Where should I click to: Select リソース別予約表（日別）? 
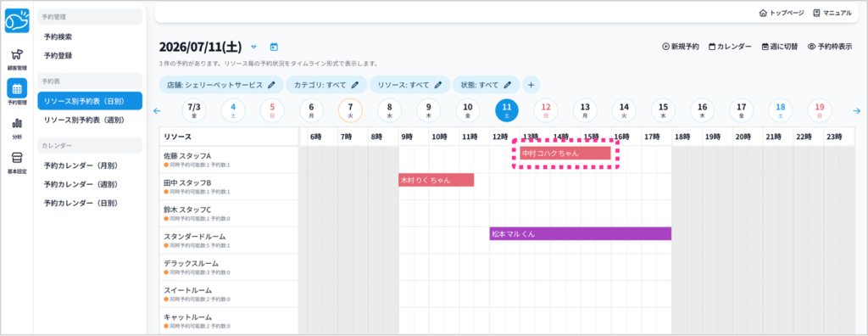click(90, 101)
